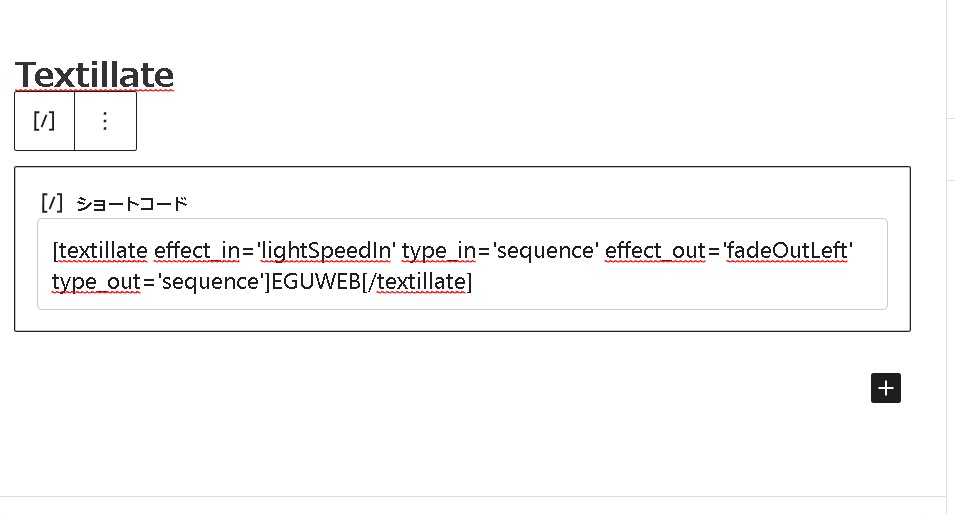Click the opening [textillate tag word

[100, 250]
